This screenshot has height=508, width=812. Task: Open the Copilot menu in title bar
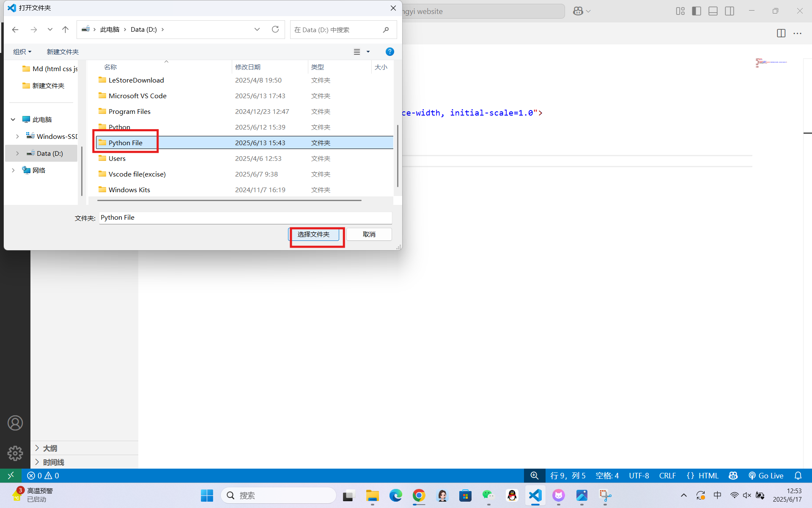coord(582,11)
